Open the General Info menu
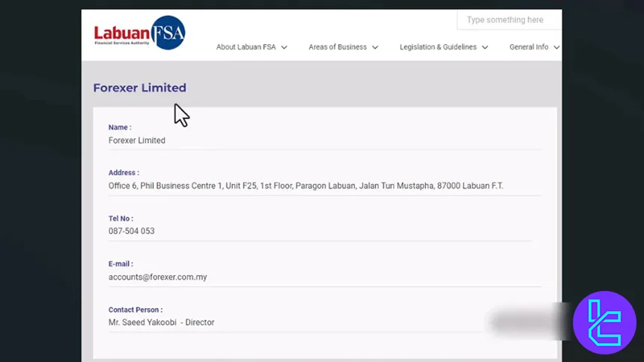The width and height of the screenshot is (644, 362). 529,47
